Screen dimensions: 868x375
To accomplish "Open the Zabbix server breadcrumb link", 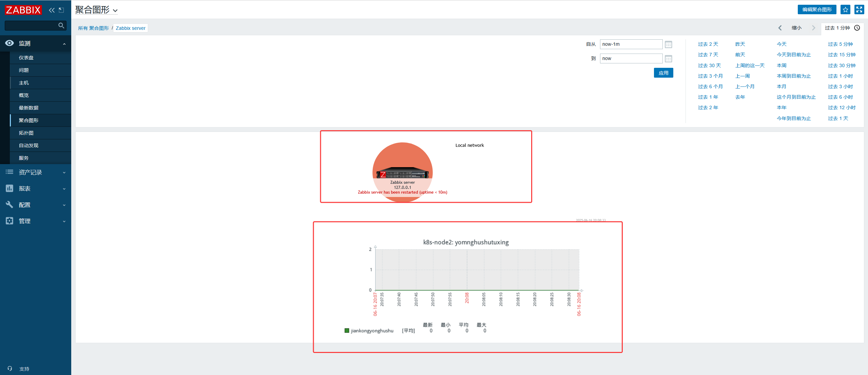I will pos(131,28).
